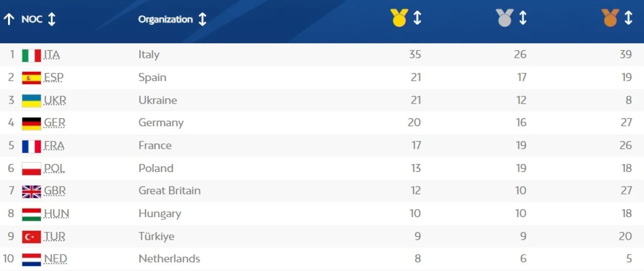Click the gold medal icon in header
The width and height of the screenshot is (644, 271).
(x=399, y=18)
